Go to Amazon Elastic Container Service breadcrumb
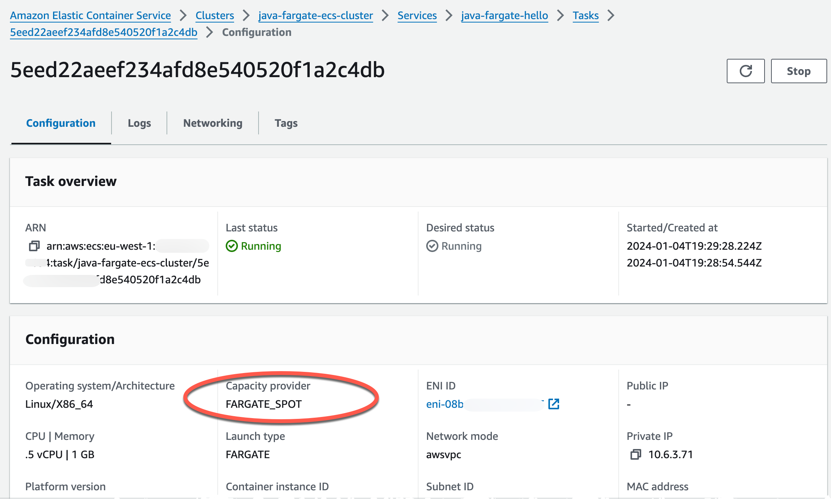The height and width of the screenshot is (504, 831). [x=91, y=15]
